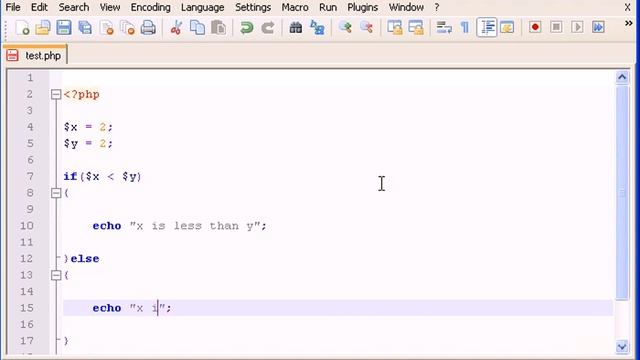The height and width of the screenshot is (360, 640).
Task: Open the Window menu
Action: coord(406,7)
